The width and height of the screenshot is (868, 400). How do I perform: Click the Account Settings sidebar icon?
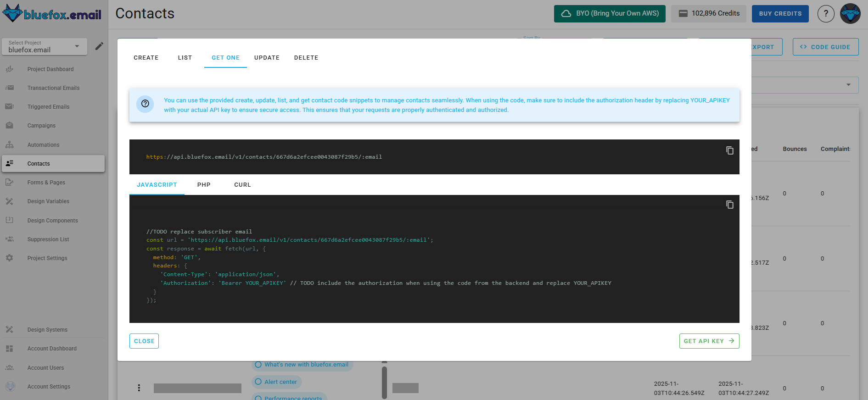(x=10, y=387)
